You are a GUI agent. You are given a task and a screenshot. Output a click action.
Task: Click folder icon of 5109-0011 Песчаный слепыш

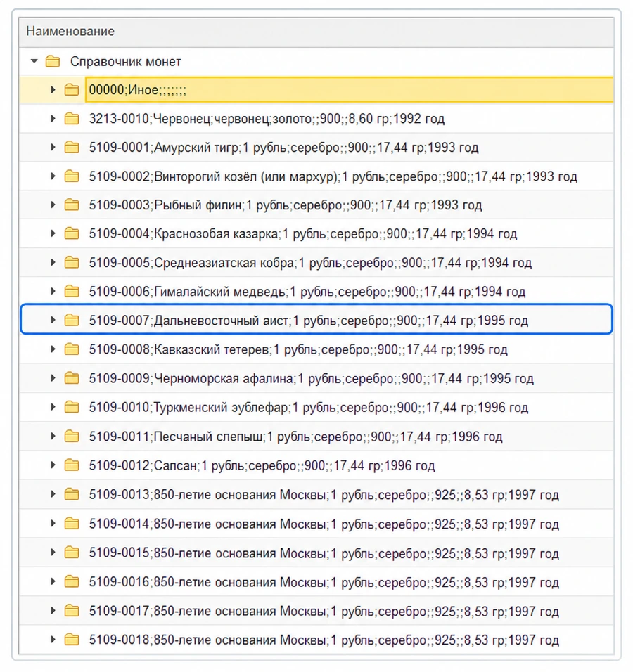tap(72, 437)
